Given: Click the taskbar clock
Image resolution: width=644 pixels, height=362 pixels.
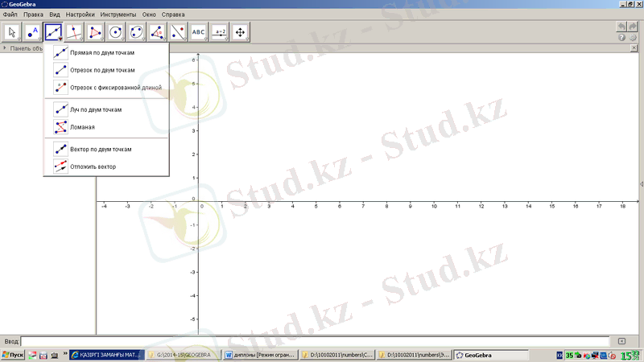Looking at the screenshot, I should [630, 356].
